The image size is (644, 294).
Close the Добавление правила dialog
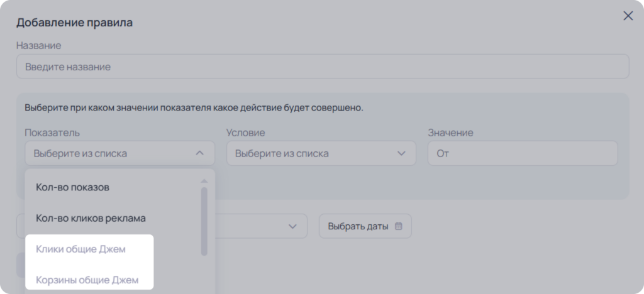(x=628, y=16)
